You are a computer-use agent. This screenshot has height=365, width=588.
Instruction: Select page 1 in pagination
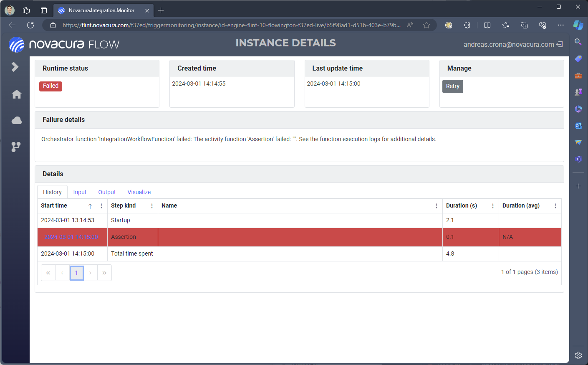point(76,273)
